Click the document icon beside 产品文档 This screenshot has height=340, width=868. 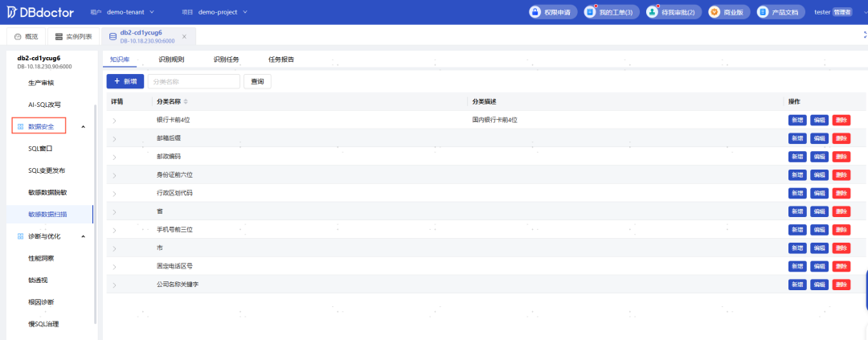[764, 11]
